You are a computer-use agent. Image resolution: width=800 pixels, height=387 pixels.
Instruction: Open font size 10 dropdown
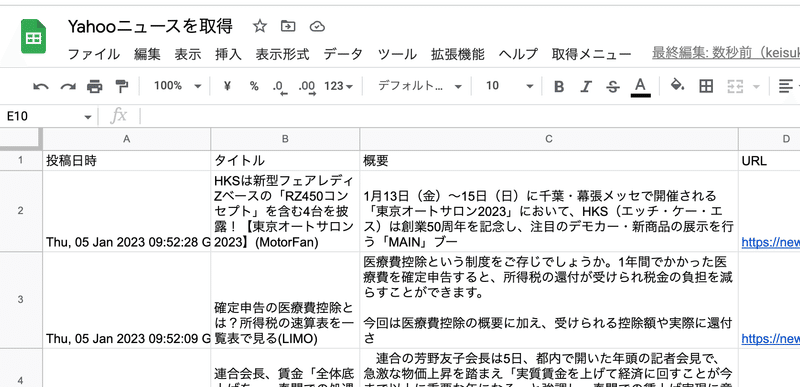click(x=509, y=86)
